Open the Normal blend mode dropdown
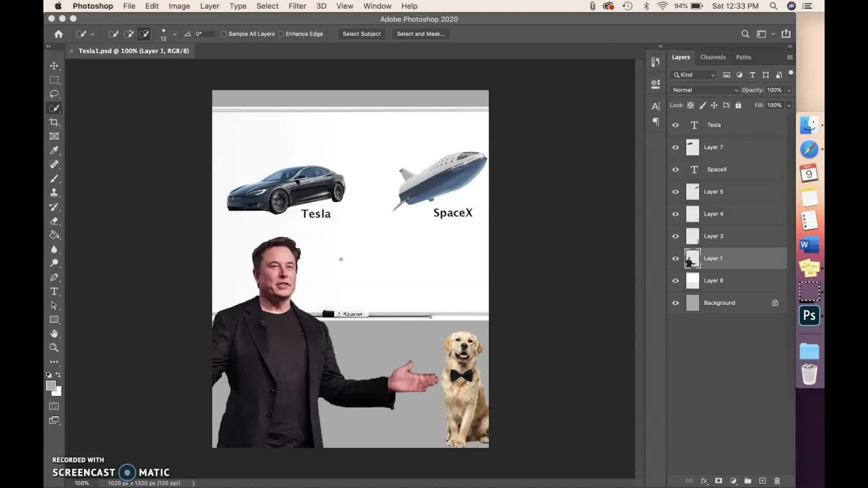868x488 pixels. tap(705, 90)
